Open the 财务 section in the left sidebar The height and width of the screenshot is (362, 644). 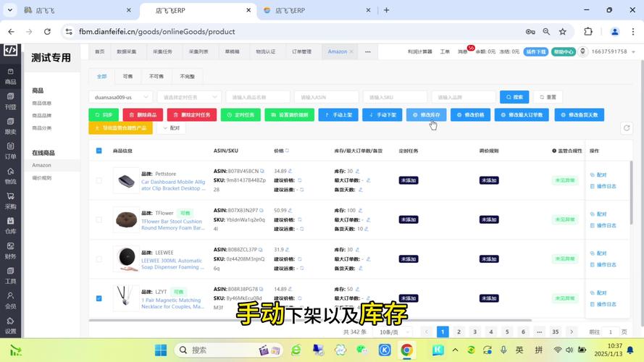pyautogui.click(x=11, y=251)
